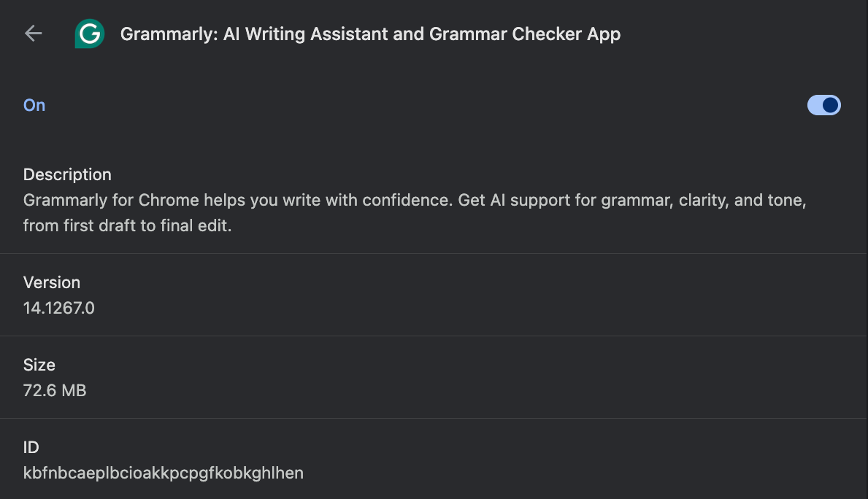Click the "Description" section heading

(x=67, y=174)
